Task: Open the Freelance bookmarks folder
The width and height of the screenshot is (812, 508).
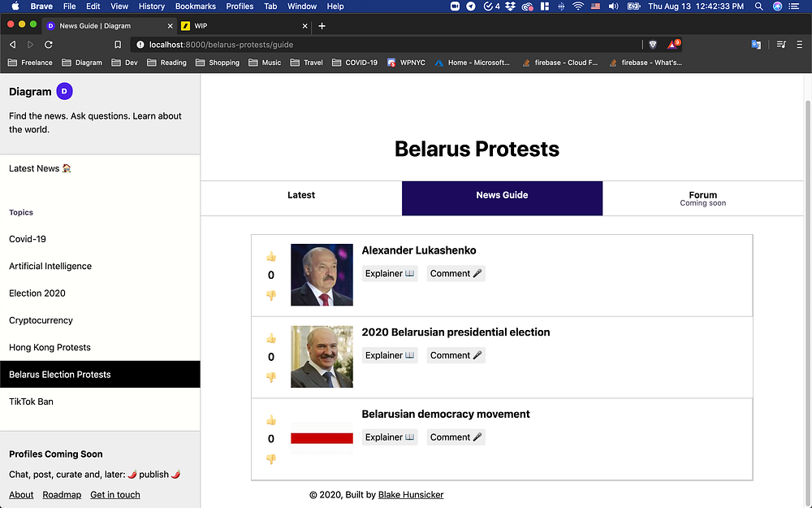Action: click(30, 63)
